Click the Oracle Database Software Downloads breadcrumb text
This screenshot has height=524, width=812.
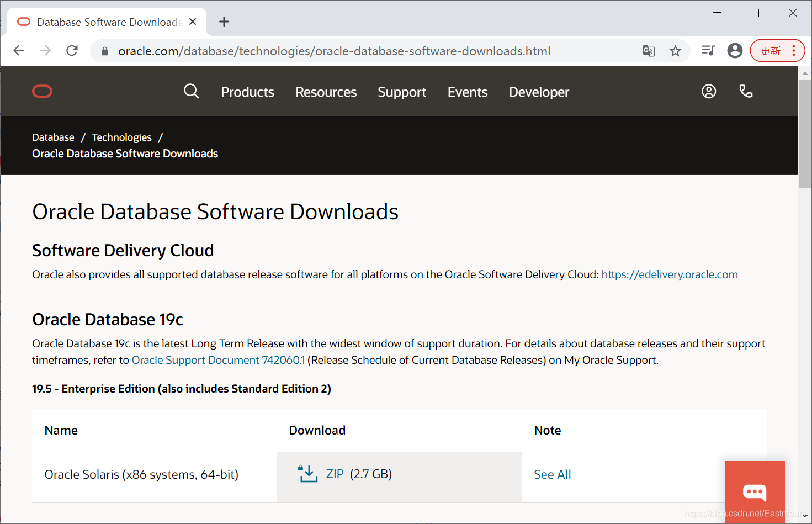point(125,154)
